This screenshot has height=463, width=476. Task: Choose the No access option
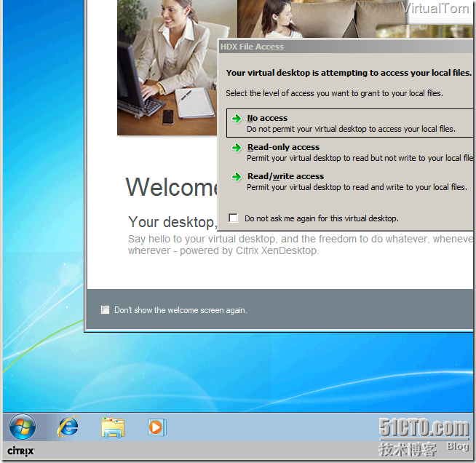(351, 123)
